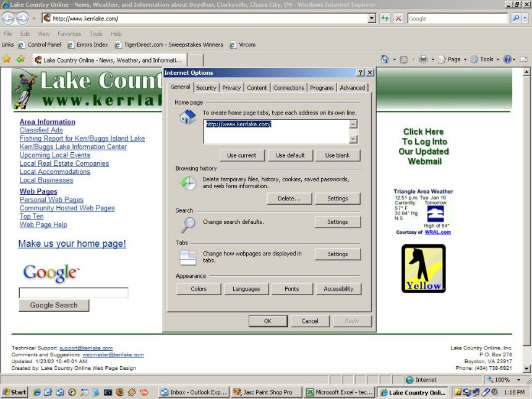Click the new tab button

[x=195, y=60]
